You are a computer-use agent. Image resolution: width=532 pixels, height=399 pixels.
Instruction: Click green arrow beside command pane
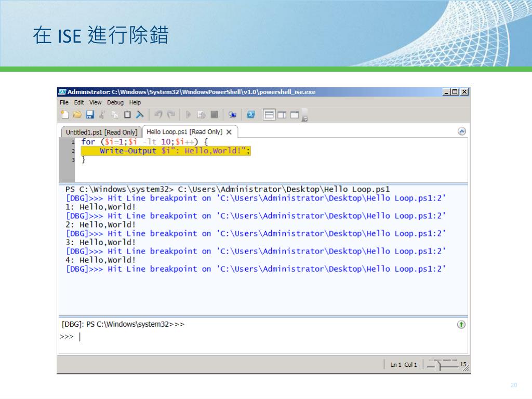461,324
